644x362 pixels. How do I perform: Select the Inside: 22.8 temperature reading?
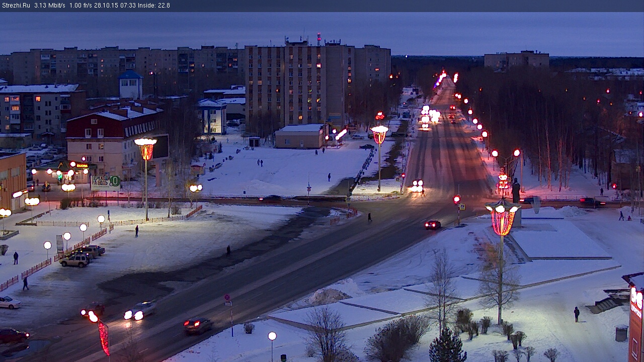tap(154, 6)
